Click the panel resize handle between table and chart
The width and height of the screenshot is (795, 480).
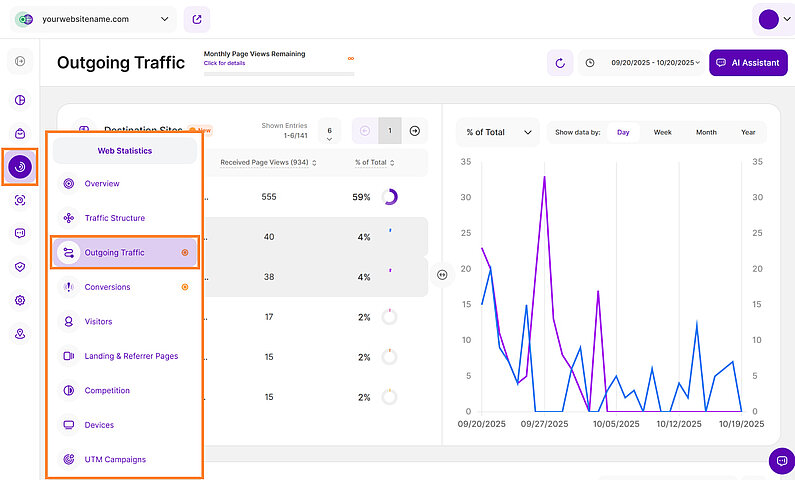point(441,275)
